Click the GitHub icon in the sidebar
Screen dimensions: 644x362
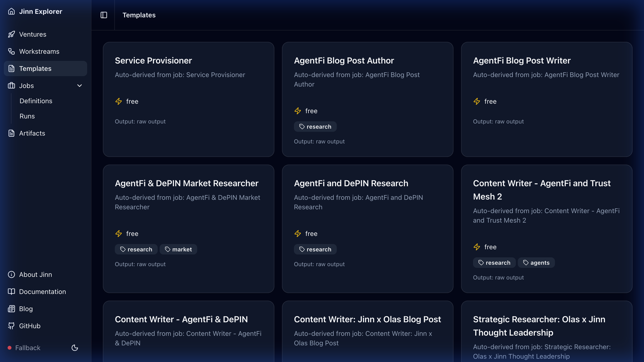click(11, 326)
